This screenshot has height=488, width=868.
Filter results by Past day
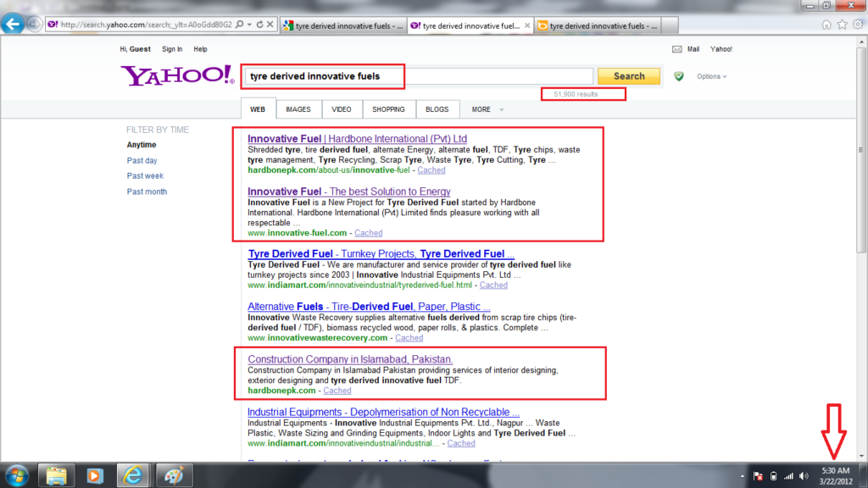[x=142, y=160]
